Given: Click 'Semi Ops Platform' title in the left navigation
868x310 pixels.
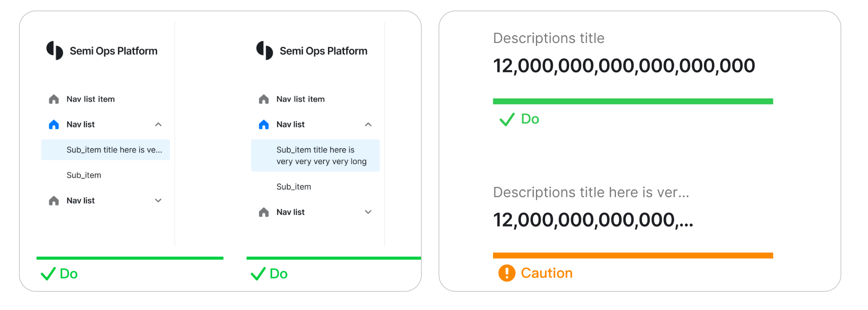Looking at the screenshot, I should 113,51.
